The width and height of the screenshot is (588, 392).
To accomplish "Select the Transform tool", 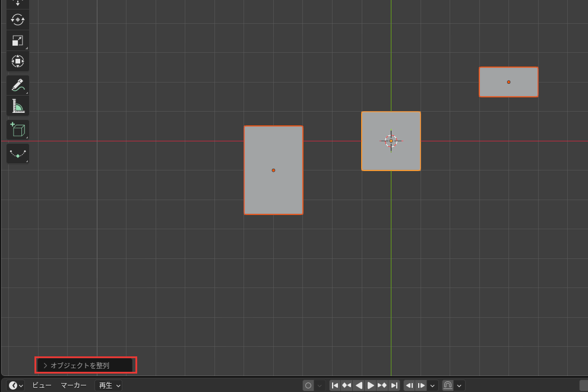I will [18, 61].
